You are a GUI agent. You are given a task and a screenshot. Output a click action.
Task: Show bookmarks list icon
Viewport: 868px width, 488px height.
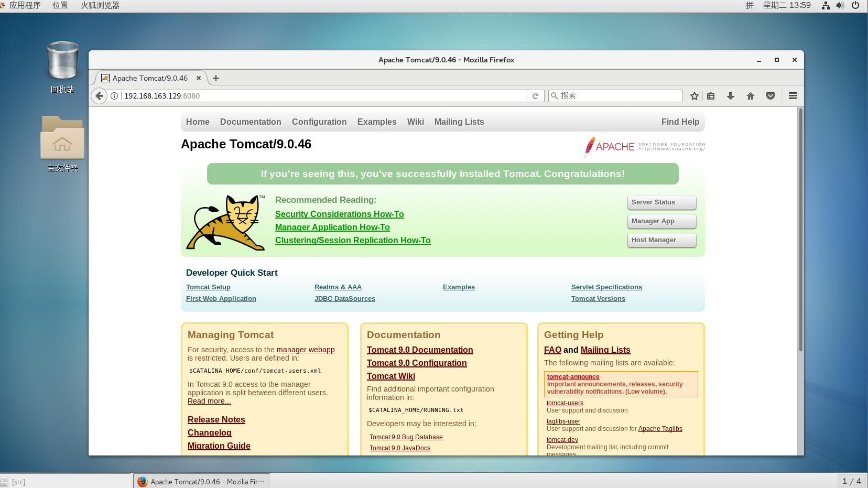pos(711,96)
